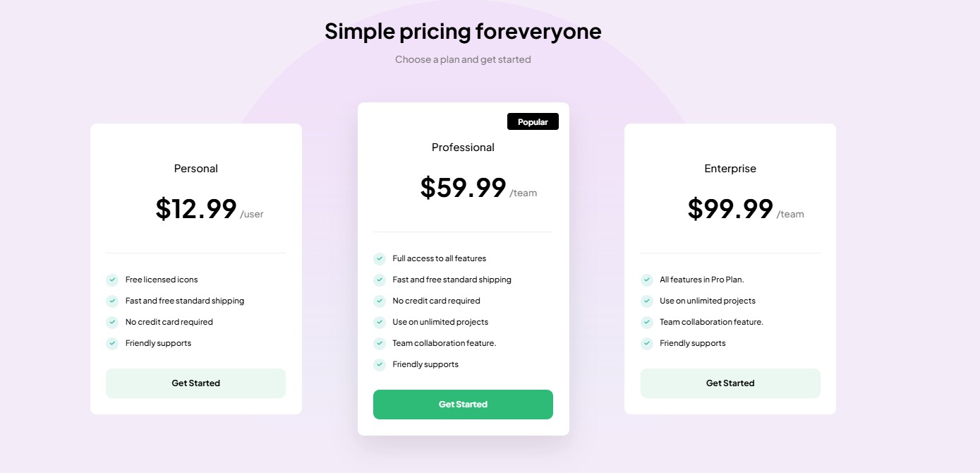Click Get Started on the Personal plan
Screen dimensions: 980x473
click(195, 383)
